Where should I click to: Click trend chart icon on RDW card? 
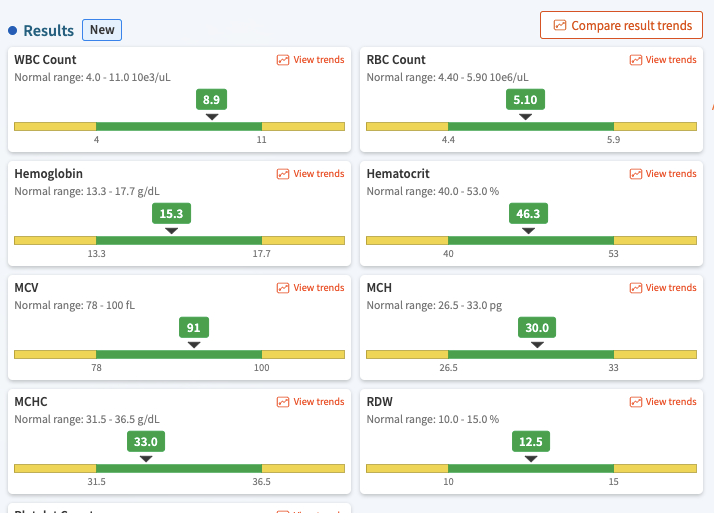636,402
